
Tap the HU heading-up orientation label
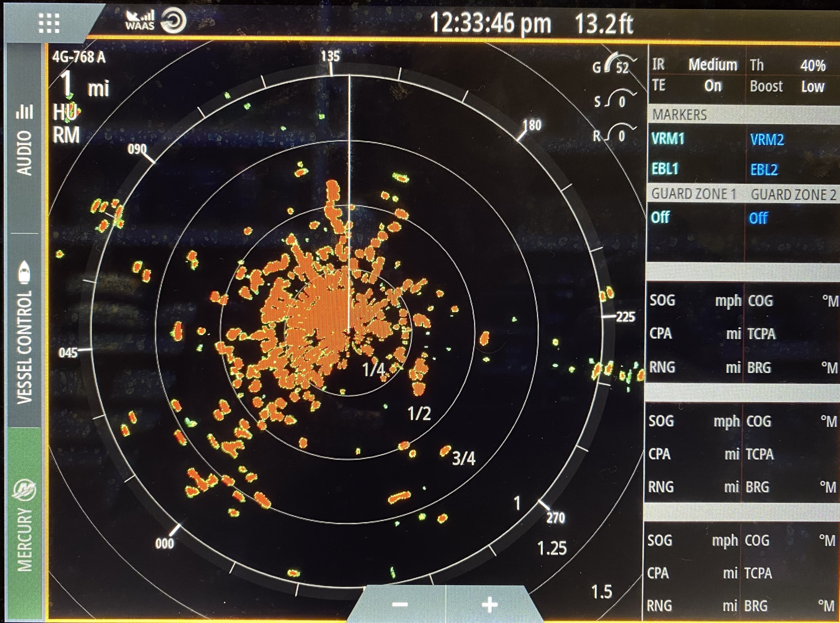tap(66, 112)
